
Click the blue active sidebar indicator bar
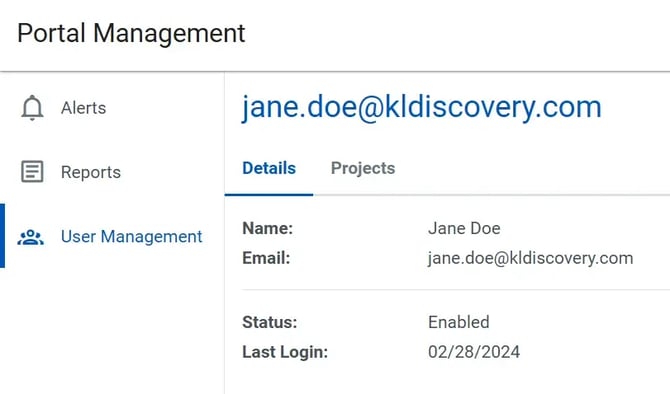[2, 236]
